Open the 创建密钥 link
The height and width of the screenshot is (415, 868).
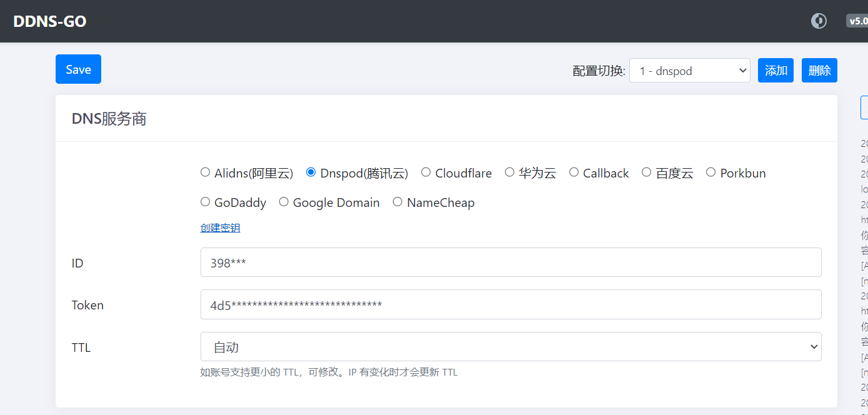(220, 228)
